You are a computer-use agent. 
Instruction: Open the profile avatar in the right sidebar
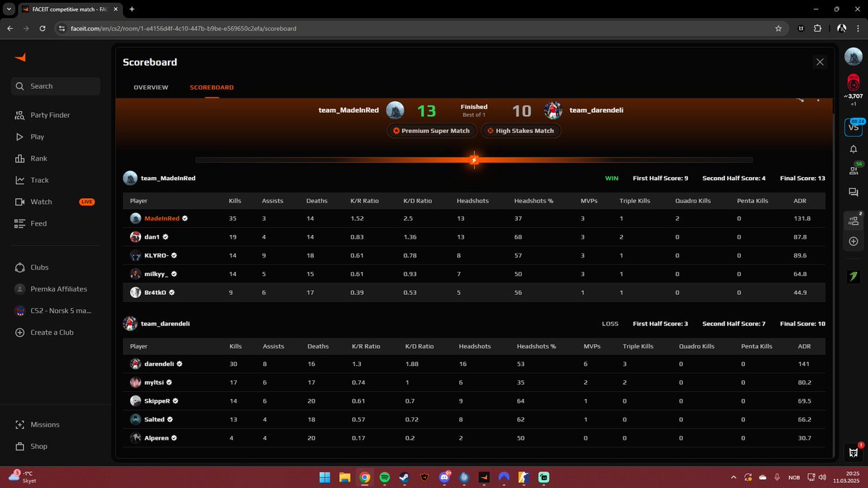pyautogui.click(x=854, y=56)
